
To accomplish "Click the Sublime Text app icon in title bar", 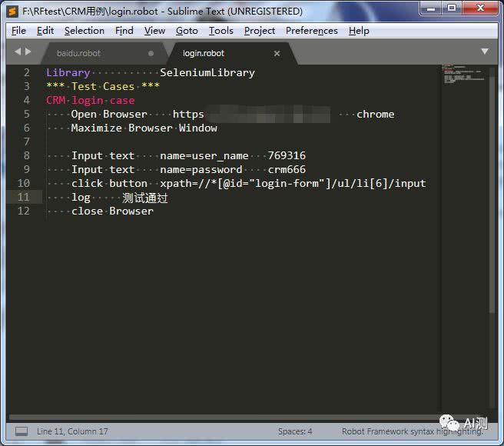I will coord(12,12).
